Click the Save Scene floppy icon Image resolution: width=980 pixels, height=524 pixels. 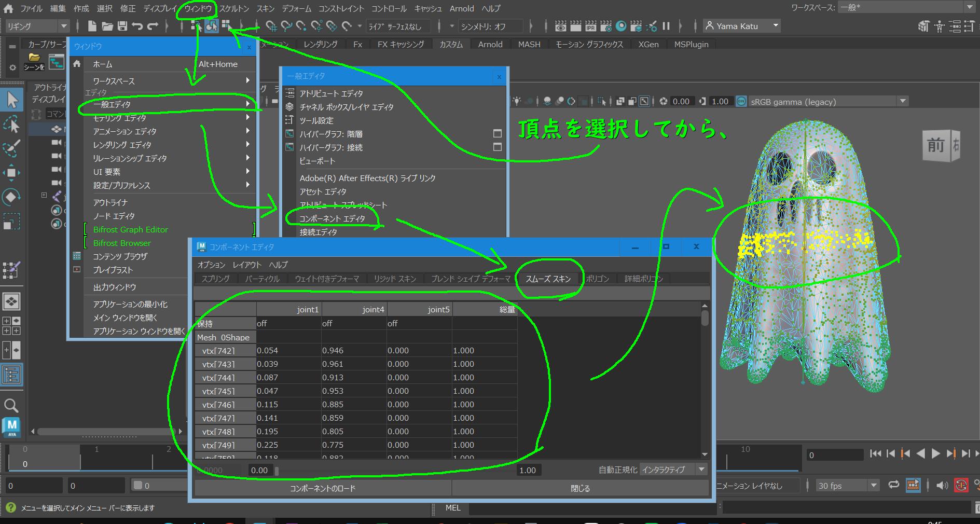122,26
